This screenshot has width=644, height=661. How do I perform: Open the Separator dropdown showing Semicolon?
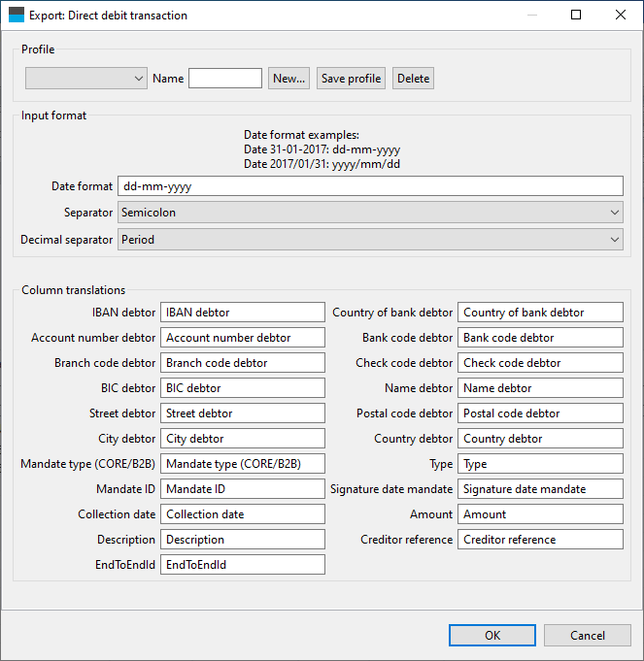(x=370, y=213)
